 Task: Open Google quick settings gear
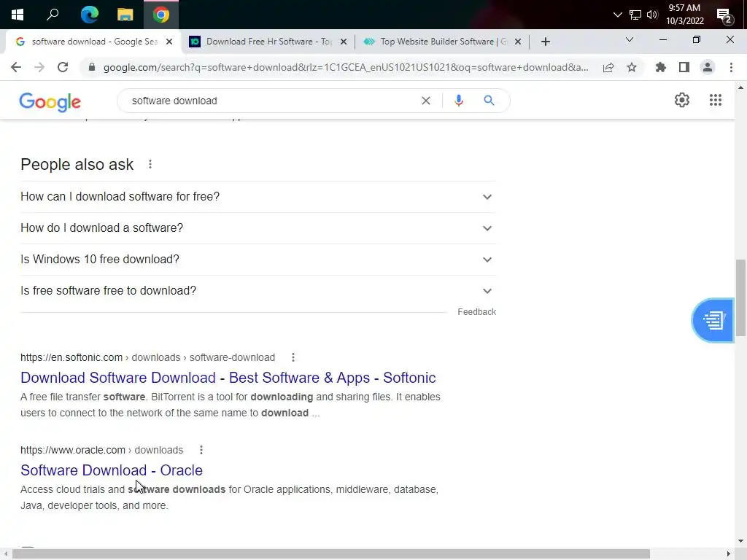point(682,100)
